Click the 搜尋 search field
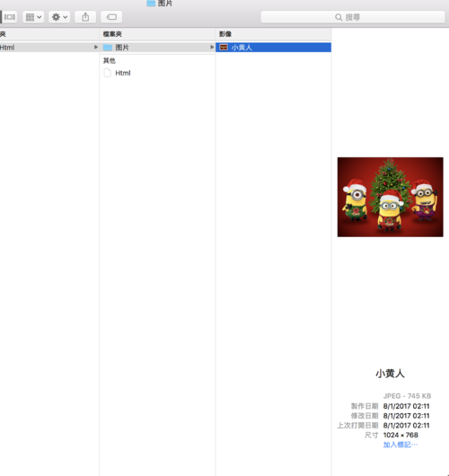449x476 pixels. (x=353, y=17)
